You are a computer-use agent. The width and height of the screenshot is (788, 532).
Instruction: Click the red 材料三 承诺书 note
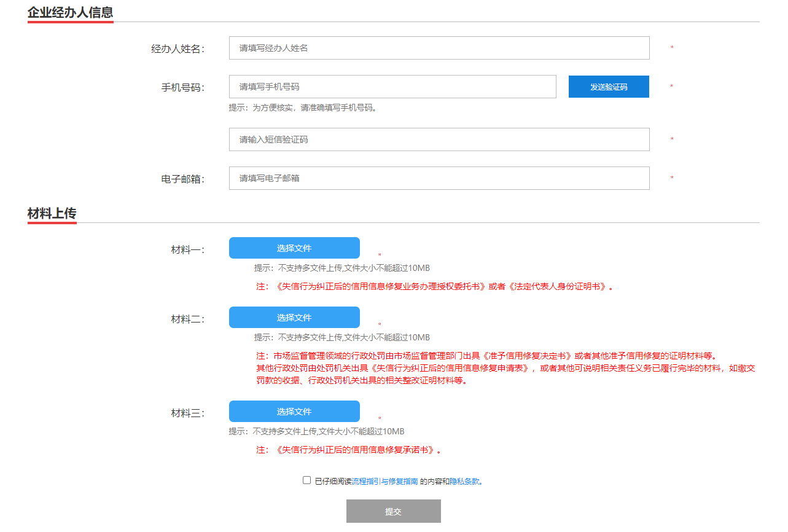point(348,450)
